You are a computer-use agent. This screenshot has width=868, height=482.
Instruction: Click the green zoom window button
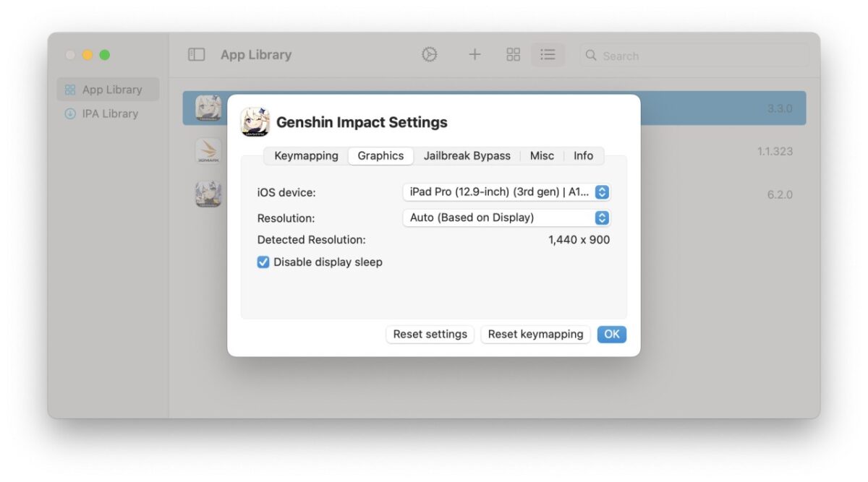[105, 55]
